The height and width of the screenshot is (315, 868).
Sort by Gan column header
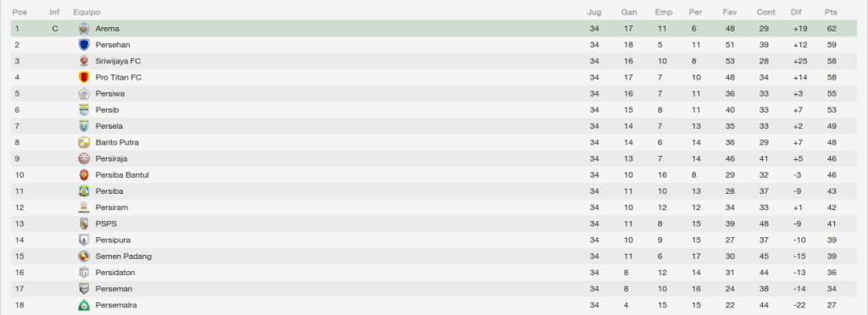[x=629, y=12]
